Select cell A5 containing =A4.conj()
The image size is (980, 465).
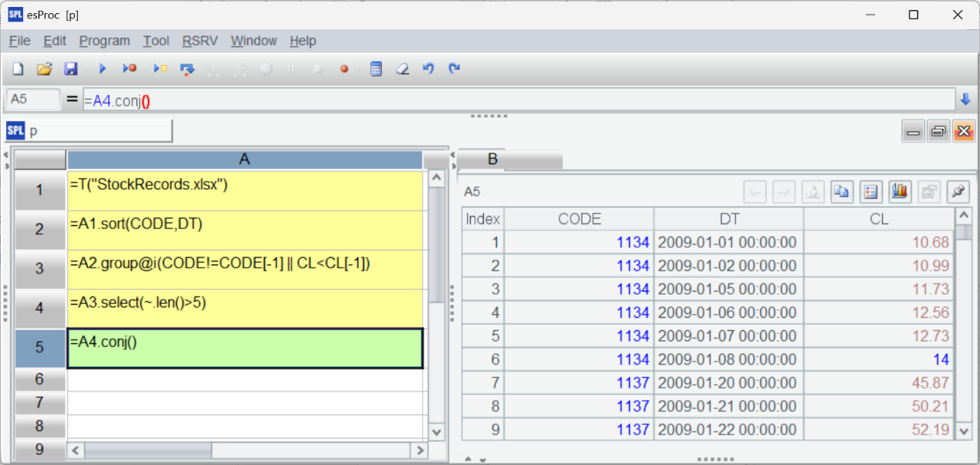[245, 348]
